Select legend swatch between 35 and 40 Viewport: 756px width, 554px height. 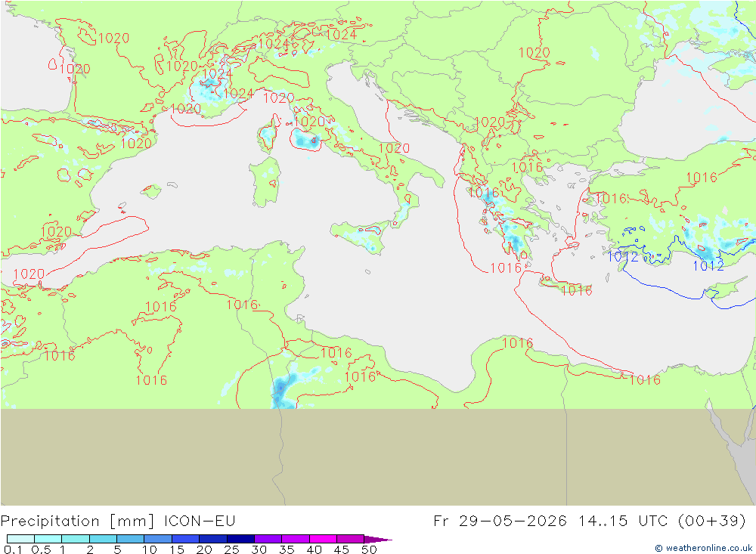pos(296,539)
